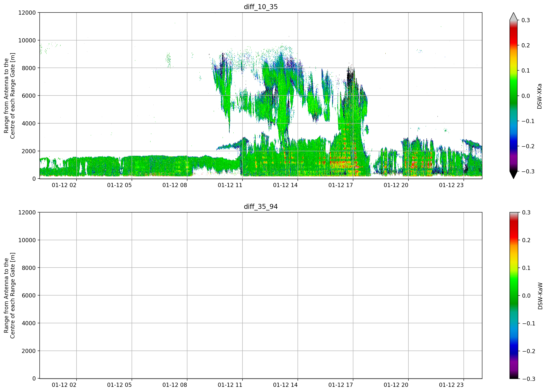The height and width of the screenshot is (392, 547).
Task: Select the DSW-XKa colorbar label
Action: coord(539,96)
